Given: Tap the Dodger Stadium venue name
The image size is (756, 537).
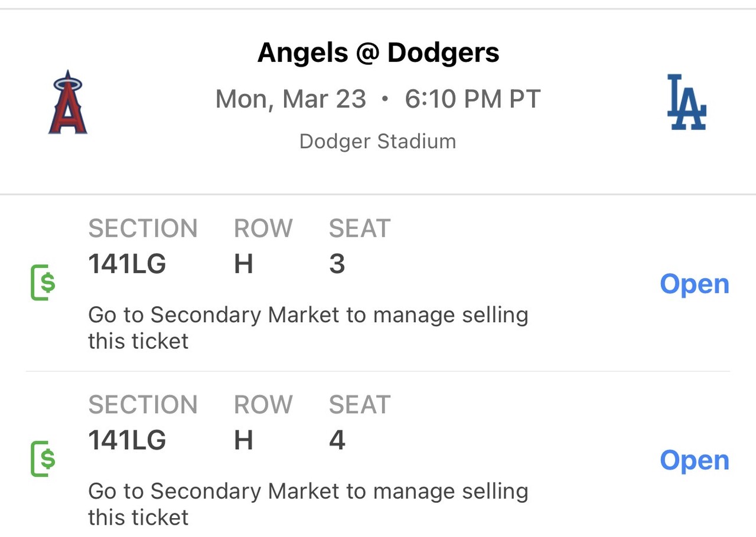Looking at the screenshot, I should pyautogui.click(x=377, y=142).
